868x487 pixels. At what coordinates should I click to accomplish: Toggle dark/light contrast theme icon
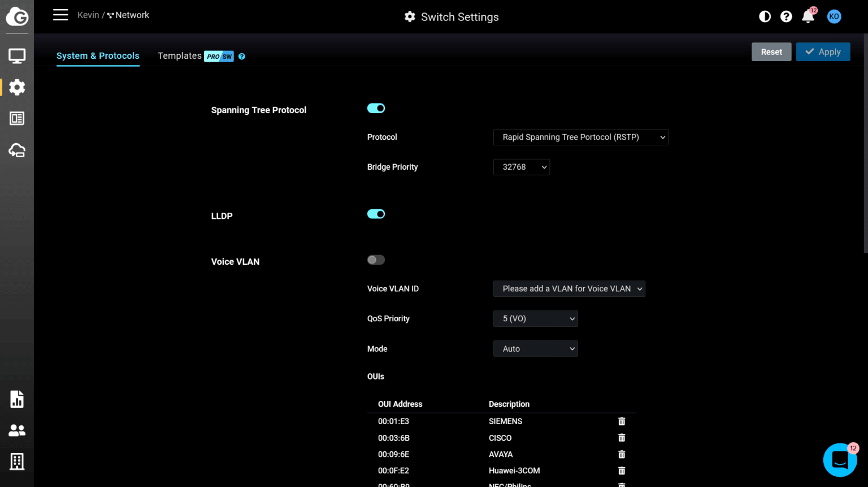765,16
